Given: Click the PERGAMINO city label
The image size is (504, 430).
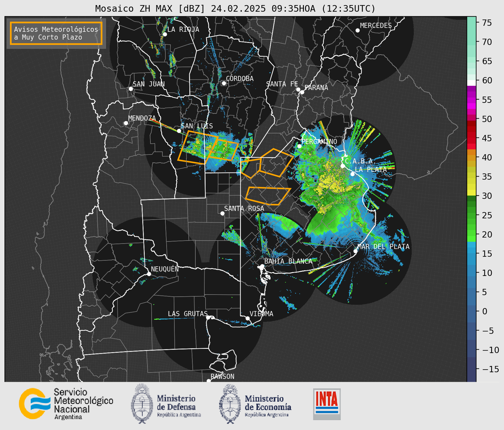Looking at the screenshot, I should pyautogui.click(x=319, y=141).
